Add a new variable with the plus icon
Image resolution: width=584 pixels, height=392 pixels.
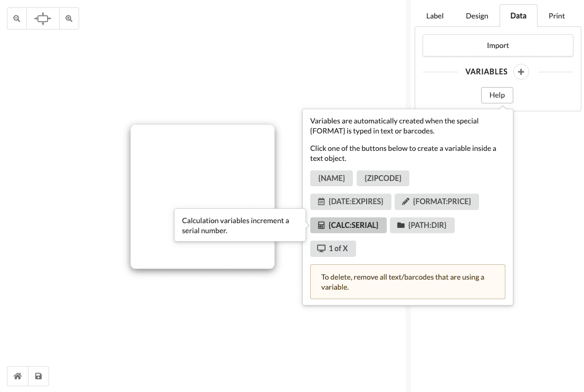(x=521, y=72)
